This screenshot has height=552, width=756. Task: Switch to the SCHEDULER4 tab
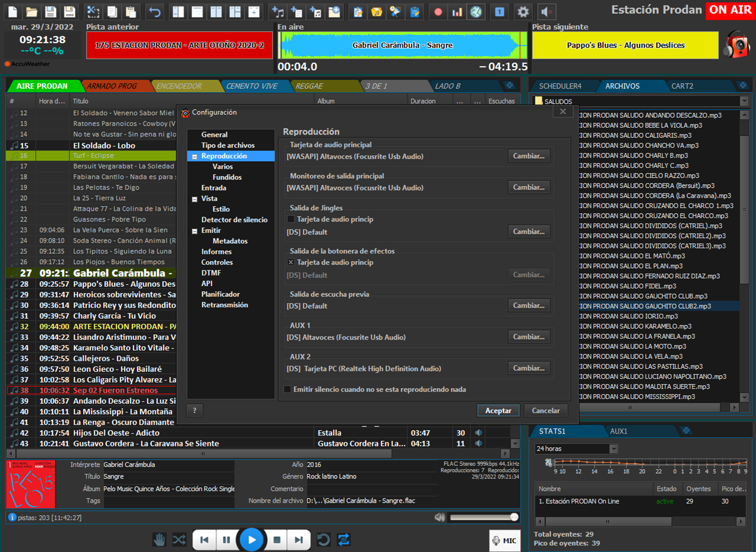point(560,86)
